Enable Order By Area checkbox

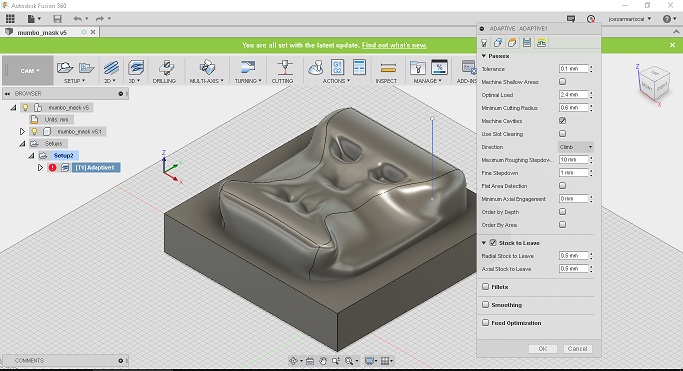pyautogui.click(x=562, y=225)
